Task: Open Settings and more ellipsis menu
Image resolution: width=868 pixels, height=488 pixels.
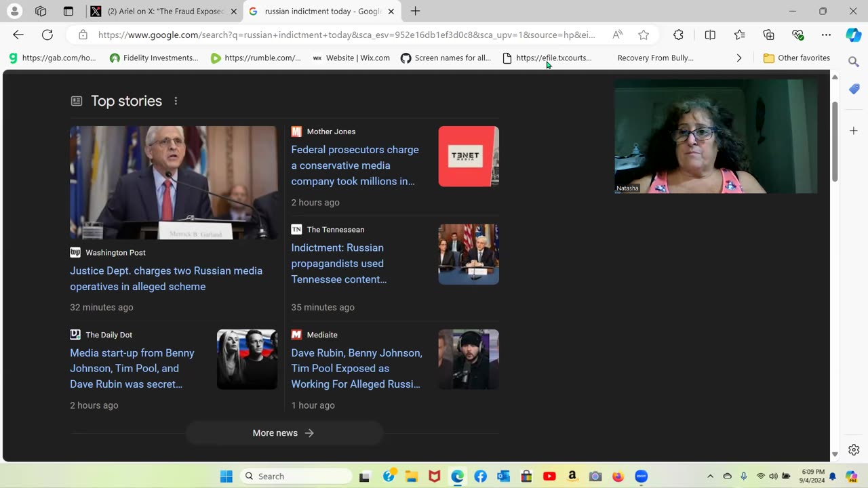Action: click(x=826, y=35)
